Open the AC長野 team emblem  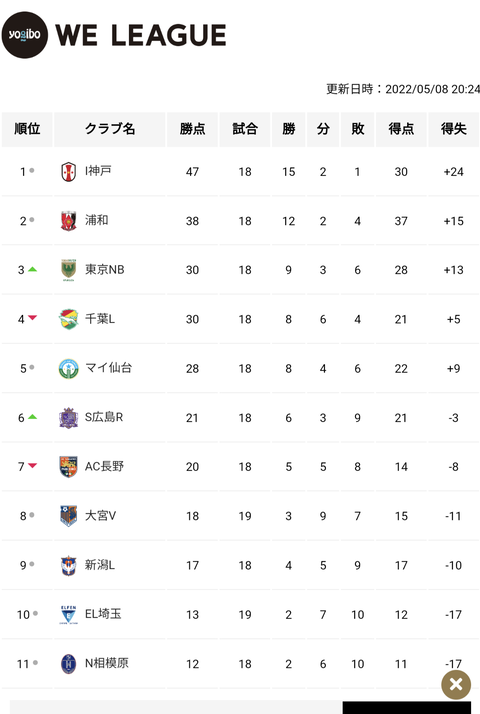68,467
